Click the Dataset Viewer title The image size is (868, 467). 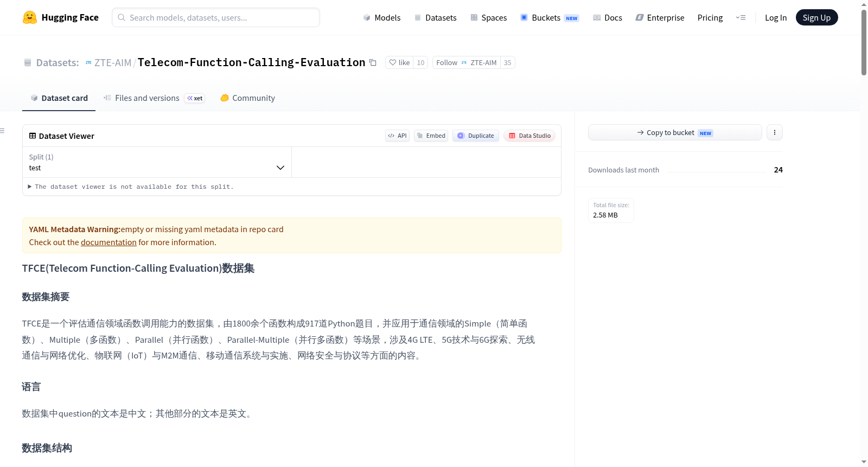[67, 136]
